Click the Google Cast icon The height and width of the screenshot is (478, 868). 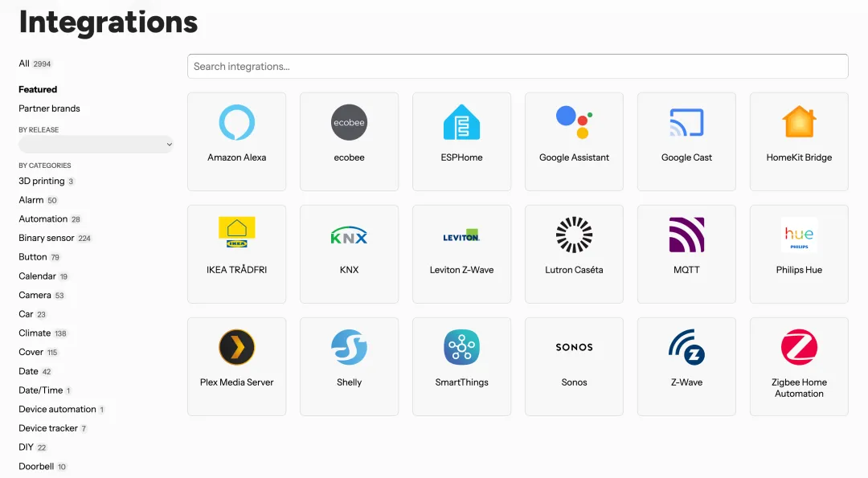pyautogui.click(x=686, y=122)
